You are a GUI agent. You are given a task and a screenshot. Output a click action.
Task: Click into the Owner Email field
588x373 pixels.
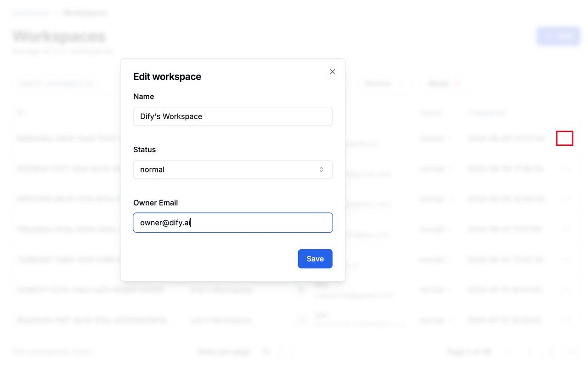click(233, 223)
